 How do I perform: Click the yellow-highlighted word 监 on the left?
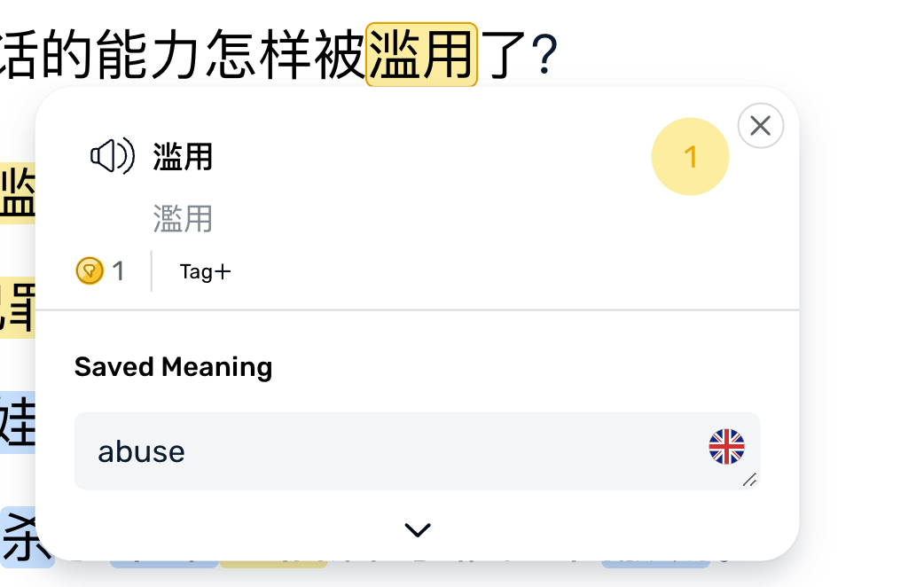click(x=18, y=193)
